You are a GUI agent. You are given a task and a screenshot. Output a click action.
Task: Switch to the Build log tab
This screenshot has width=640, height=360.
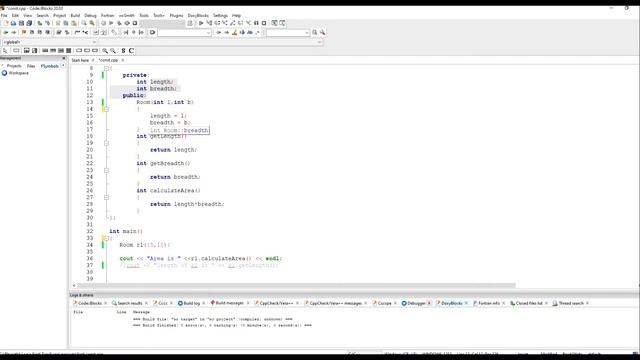(x=191, y=303)
